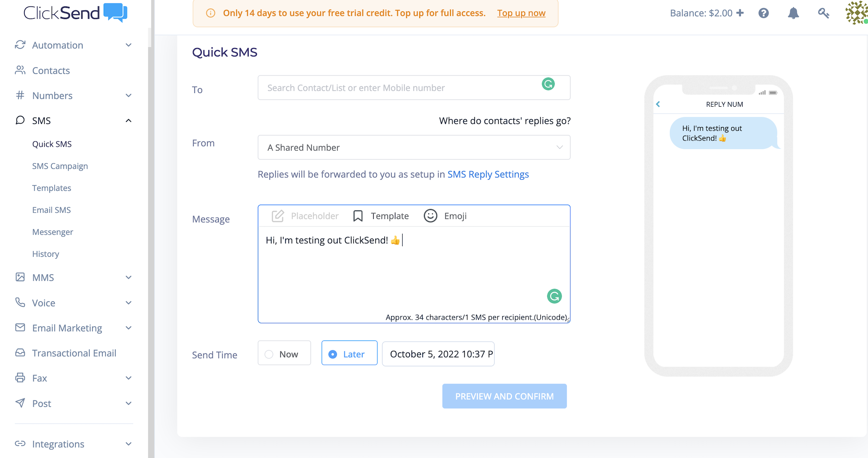Screen dimensions: 868x458
Task: Open the help question mark icon
Action: click(764, 13)
